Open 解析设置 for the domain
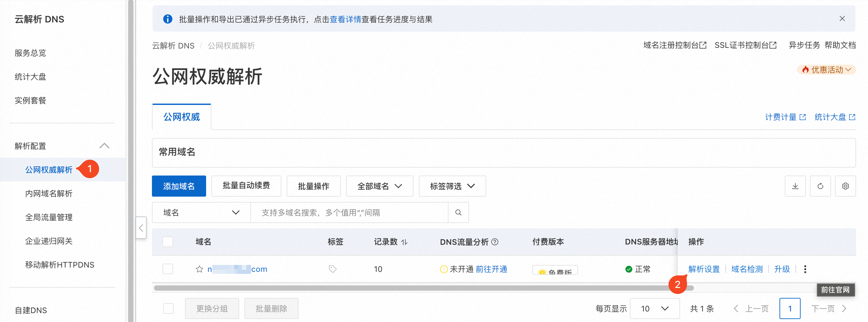Screen dimensions: 868x322 click(704, 269)
